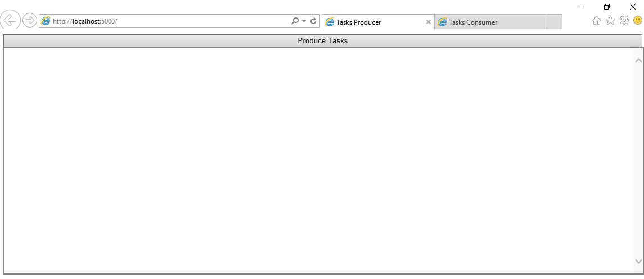Click the browser Back arrow button
Screen dimensions: 644x279
click(10, 20)
